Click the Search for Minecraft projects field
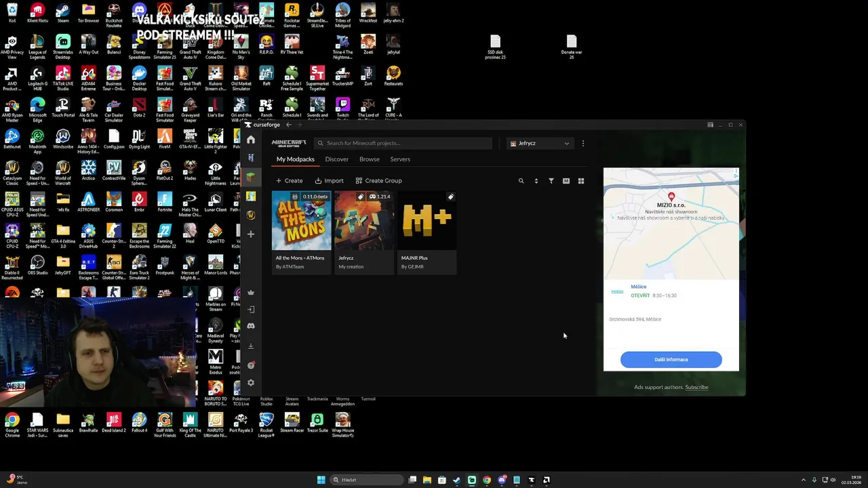The width and height of the screenshot is (868, 488). [x=403, y=143]
